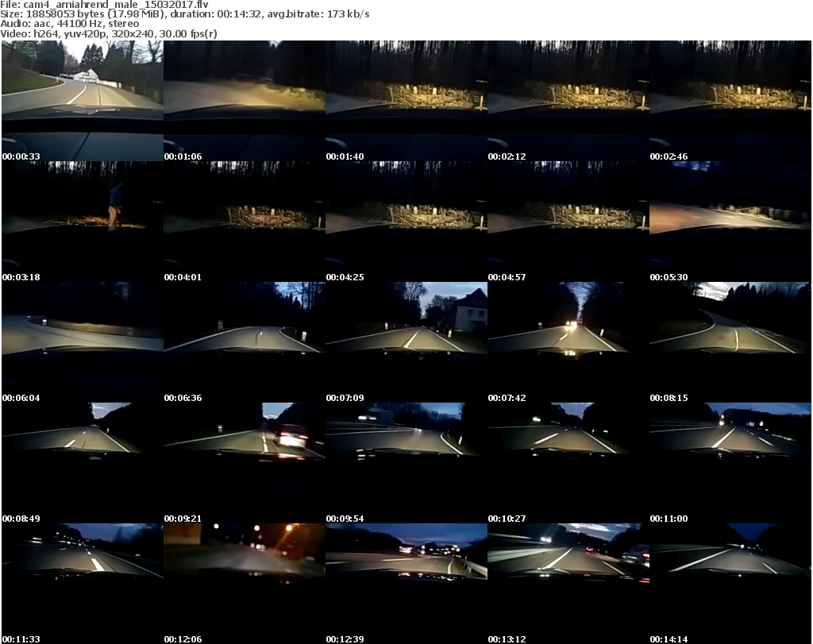Click the frame thumbnail stamped 00:04:57
Screen dimensions: 813x644
568,222
